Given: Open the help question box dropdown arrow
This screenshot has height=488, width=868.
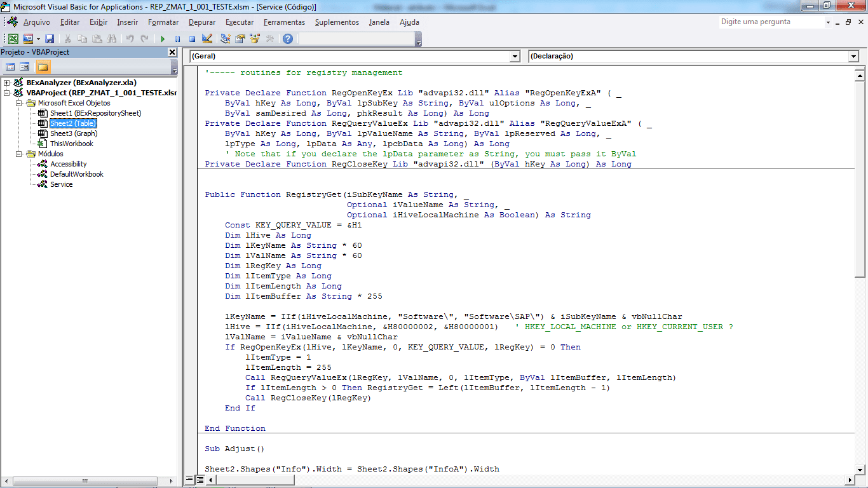Looking at the screenshot, I should tap(828, 22).
